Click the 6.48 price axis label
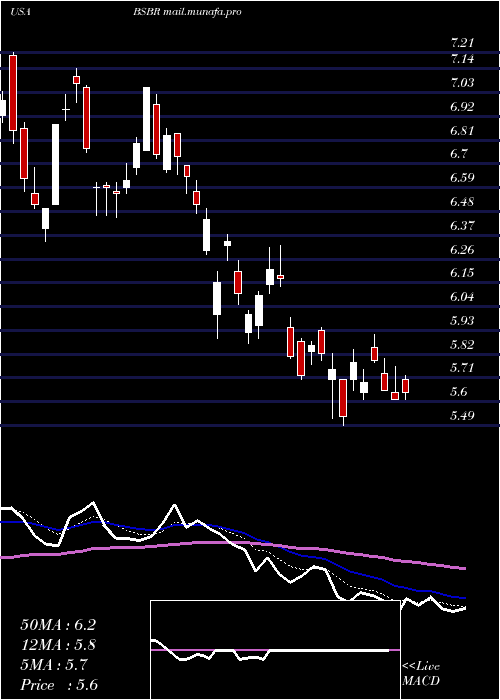Viewport: 500px width, 700px height. tap(462, 202)
